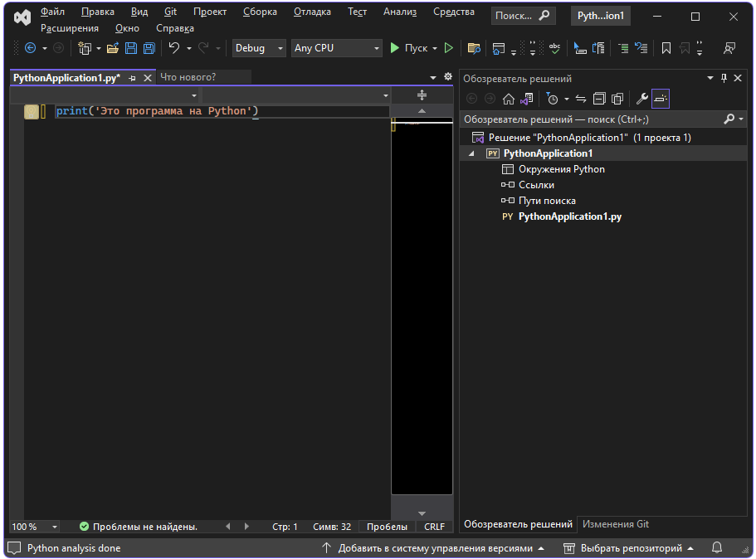Click the lightbulb quick actions icon
756x559 pixels.
[31, 112]
